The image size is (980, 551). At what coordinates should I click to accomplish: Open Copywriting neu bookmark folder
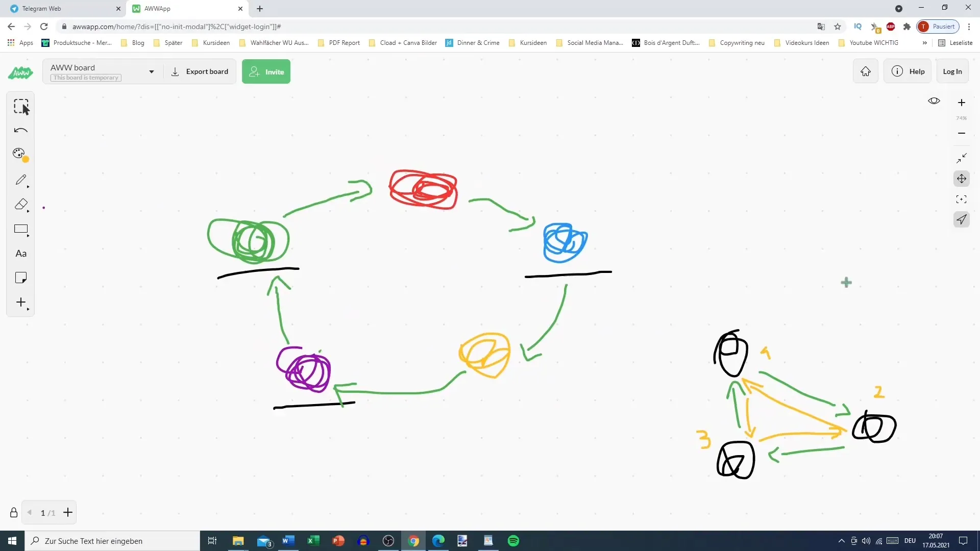[737, 43]
